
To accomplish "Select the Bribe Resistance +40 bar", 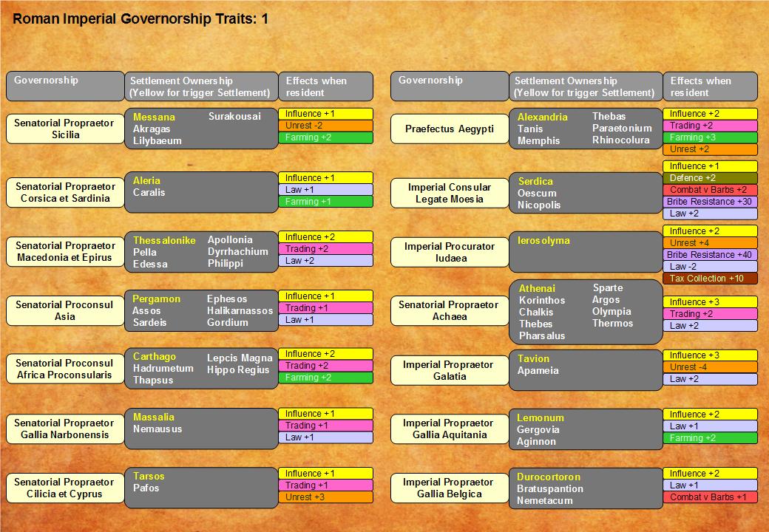I will click(710, 255).
